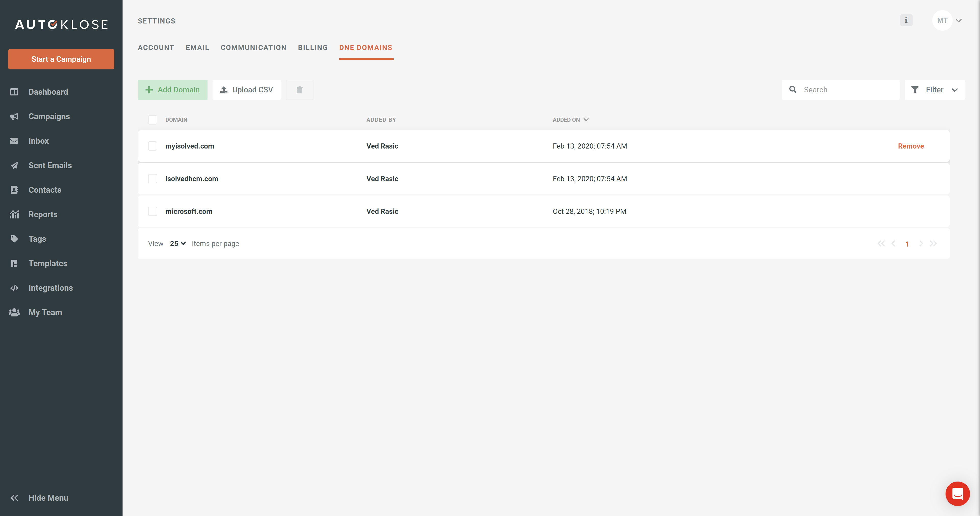Click the Inbox envelope icon

pos(15,141)
